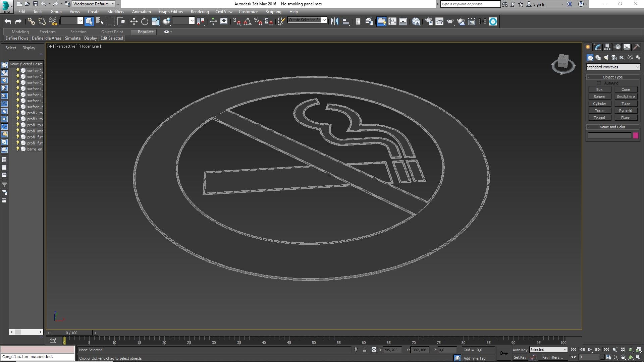The image size is (644, 362).
Task: Select the Cameras category icon in Create panel
Action: click(614, 58)
